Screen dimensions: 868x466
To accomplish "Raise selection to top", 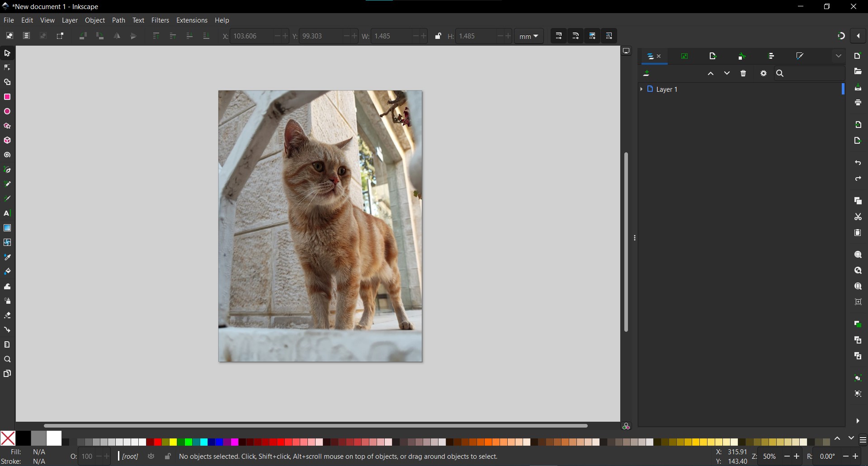I will coord(156,36).
